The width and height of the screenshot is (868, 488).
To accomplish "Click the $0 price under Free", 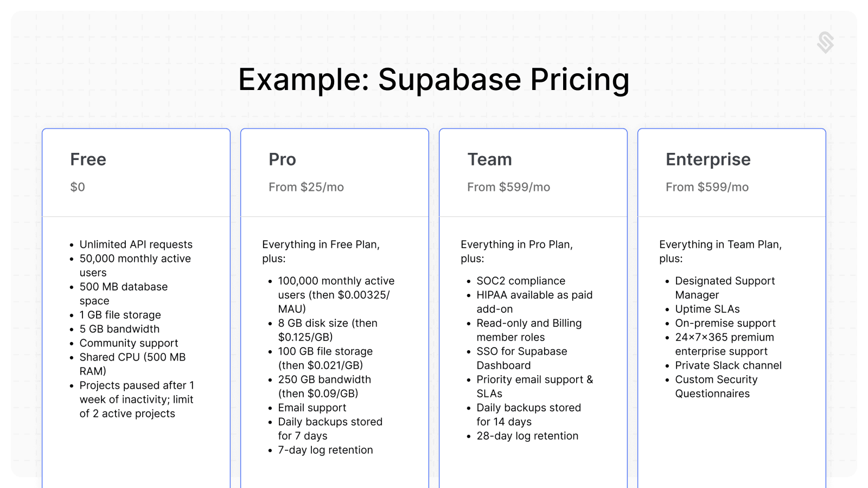I will tap(78, 187).
